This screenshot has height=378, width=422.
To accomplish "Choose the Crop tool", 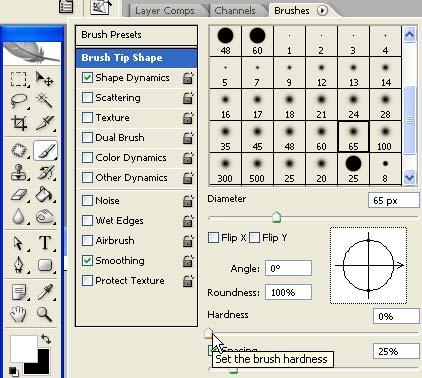I will (x=19, y=123).
